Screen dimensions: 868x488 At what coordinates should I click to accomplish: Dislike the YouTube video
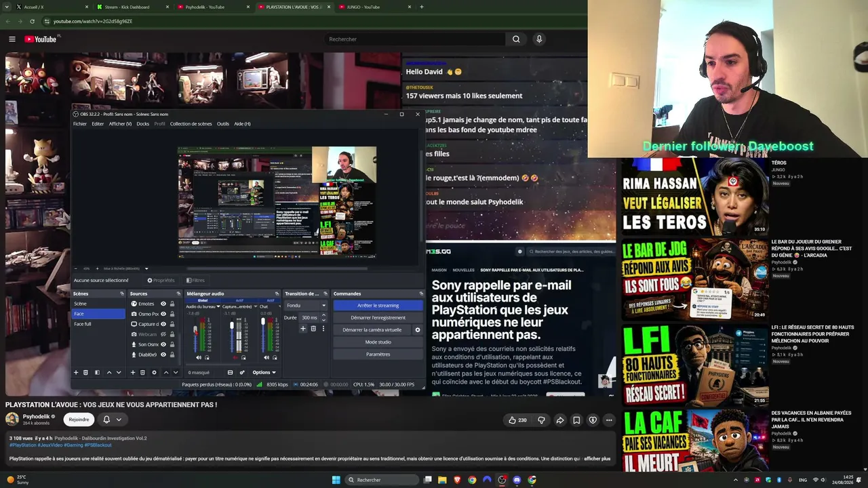point(541,420)
